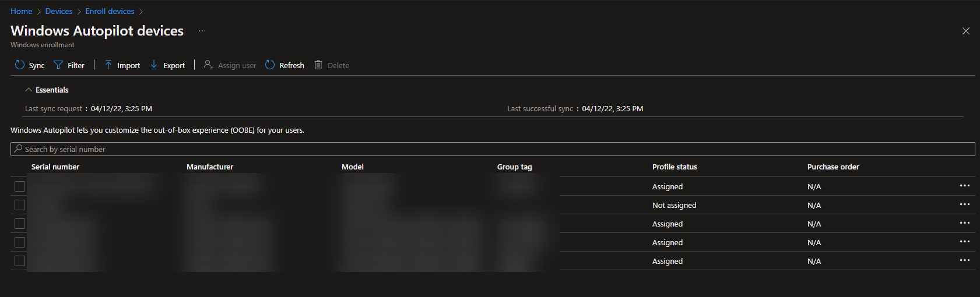Navigate to Enroll devices breadcrumb
The width and height of the screenshot is (980, 297).
[x=110, y=11]
